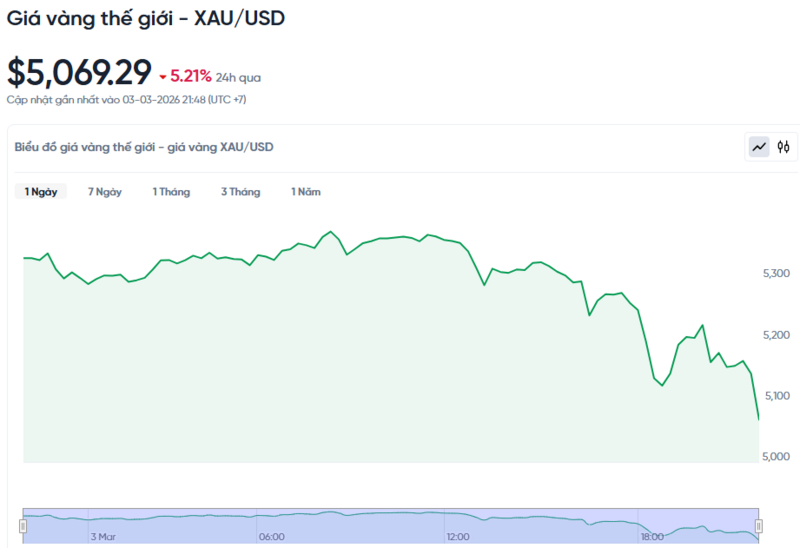This screenshot has height=548, width=800.
Task: Click the 'Giá vàng thế giới - XAU/USD' heading
Action: point(146,19)
